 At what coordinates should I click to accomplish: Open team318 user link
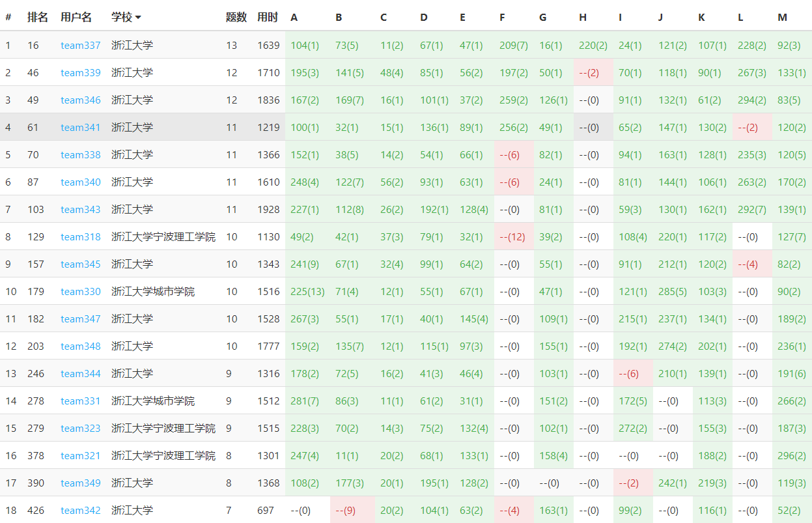coord(81,237)
